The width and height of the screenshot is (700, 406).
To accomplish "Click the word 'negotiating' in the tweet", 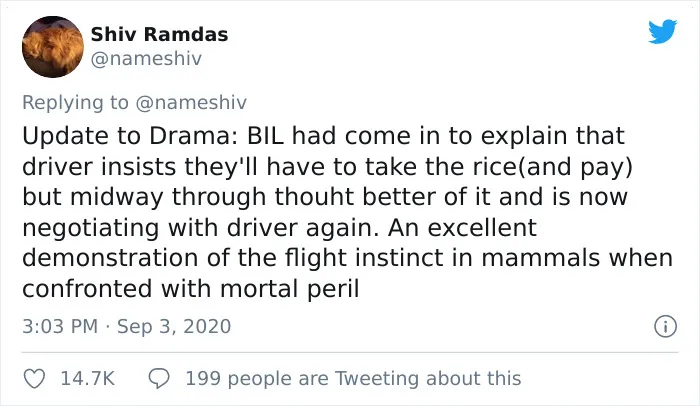I will pos(91,228).
